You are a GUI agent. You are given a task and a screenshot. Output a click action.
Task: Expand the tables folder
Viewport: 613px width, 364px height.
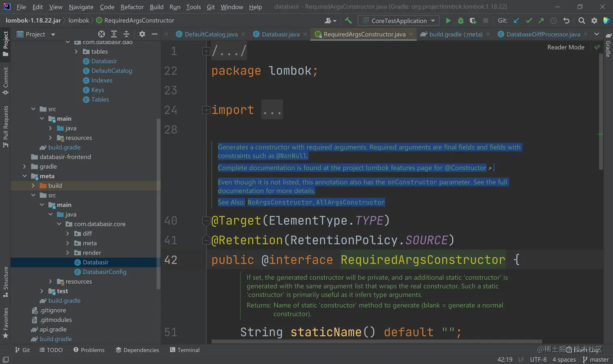[x=76, y=51]
